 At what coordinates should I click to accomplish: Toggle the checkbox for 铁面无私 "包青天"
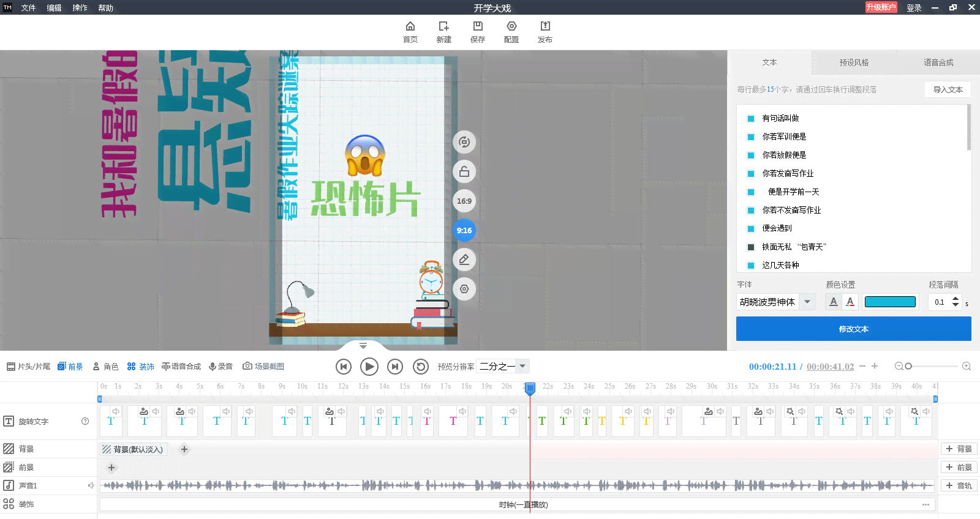click(751, 247)
